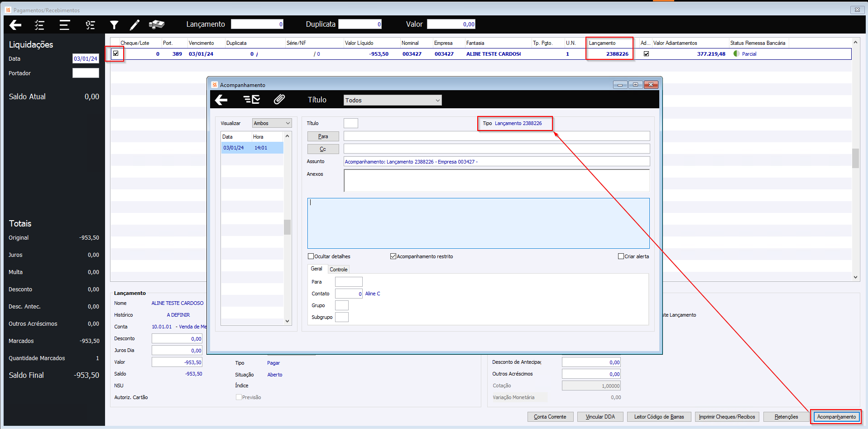Image resolution: width=868 pixels, height=429 pixels.
Task: Click the Lançamento column header in grid
Action: pos(602,43)
